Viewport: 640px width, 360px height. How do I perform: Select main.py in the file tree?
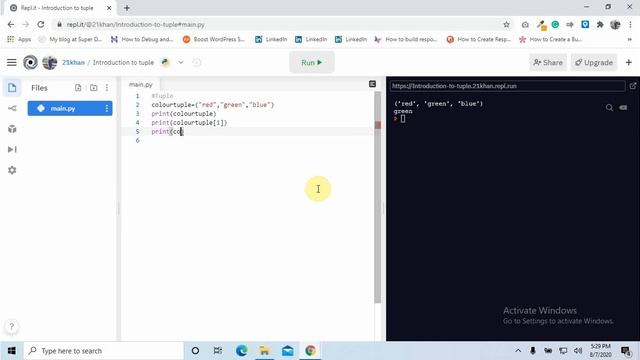[70, 109]
